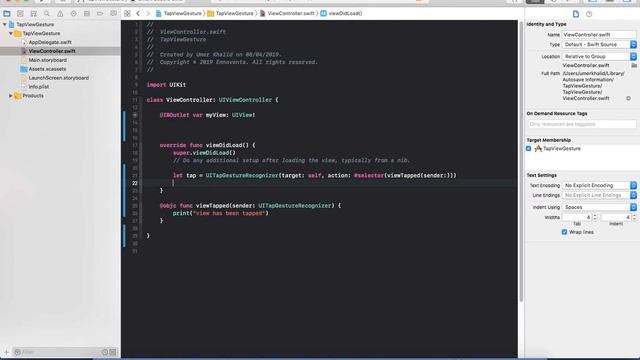Image resolution: width=640 pixels, height=360 pixels.
Task: Click ViewController.swift in jump bar
Action: (287, 13)
